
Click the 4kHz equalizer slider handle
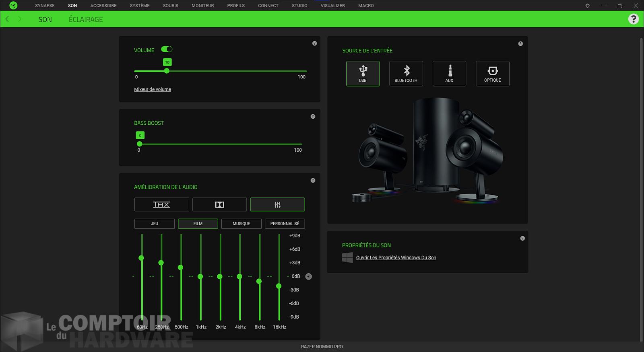(239, 276)
